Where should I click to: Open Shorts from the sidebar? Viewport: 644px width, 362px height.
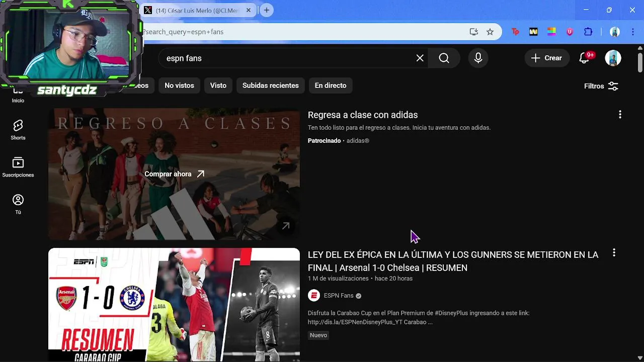(x=18, y=130)
